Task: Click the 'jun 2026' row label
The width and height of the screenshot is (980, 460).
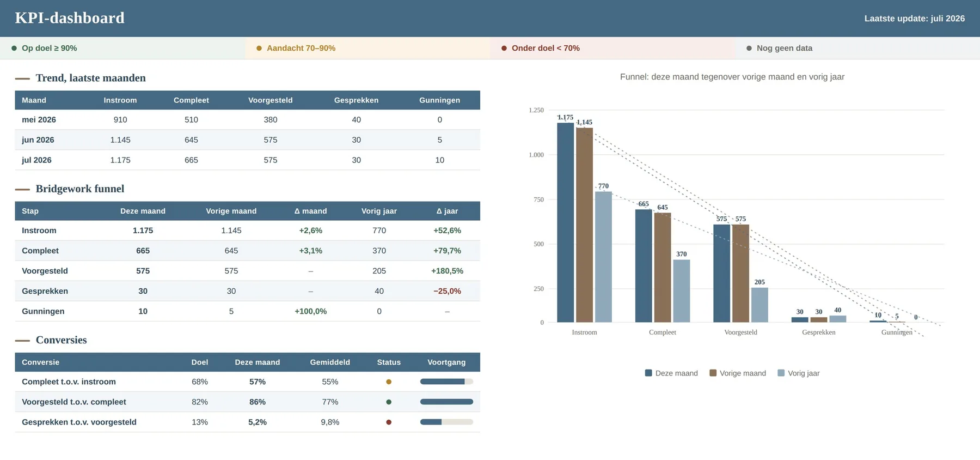Action: [38, 140]
